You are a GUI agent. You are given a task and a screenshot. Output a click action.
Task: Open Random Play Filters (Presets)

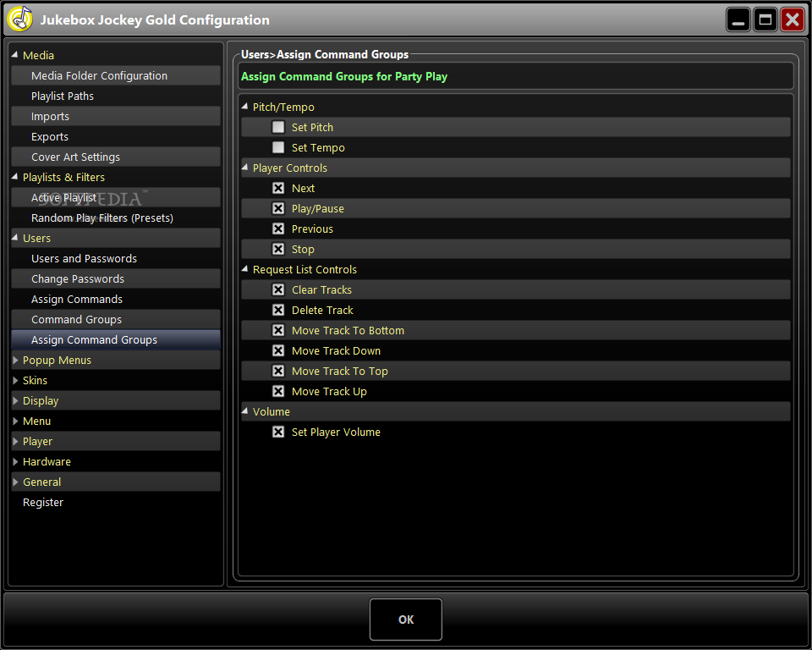(116, 218)
